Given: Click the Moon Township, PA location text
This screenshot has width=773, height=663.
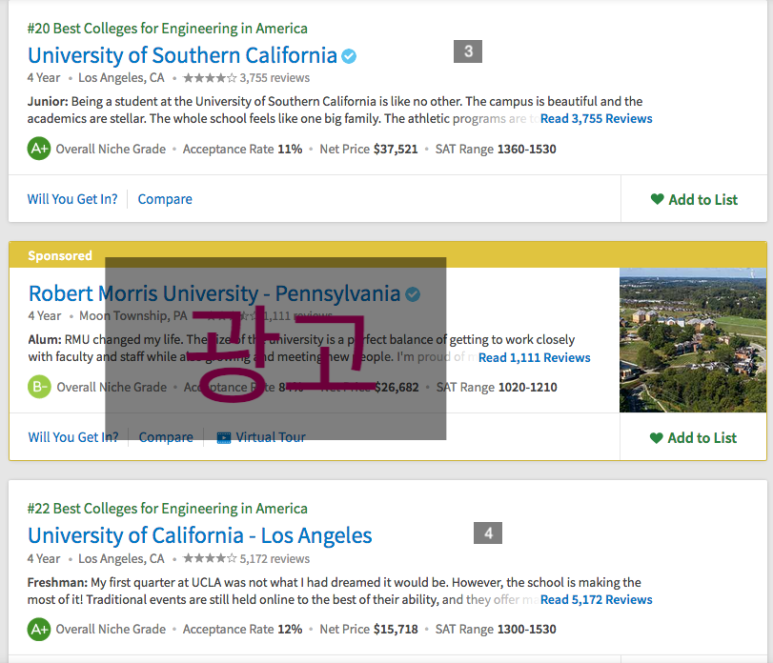Looking at the screenshot, I should tap(133, 316).
